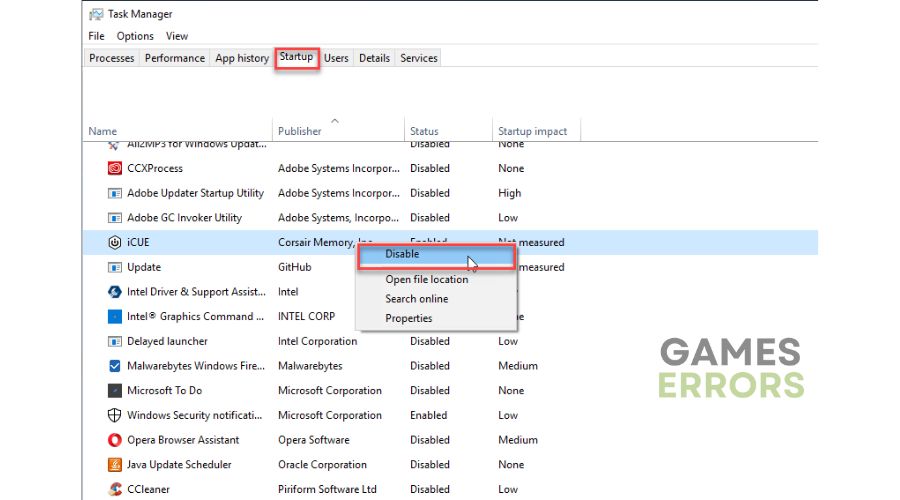This screenshot has height=500, width=900.
Task: Select Opera Browser Assistant entry name
Action: [x=183, y=440]
